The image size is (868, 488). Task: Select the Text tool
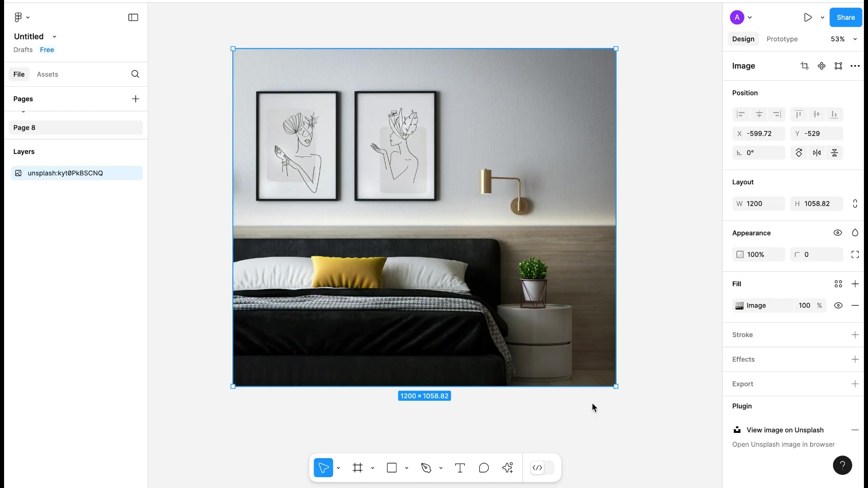click(460, 468)
